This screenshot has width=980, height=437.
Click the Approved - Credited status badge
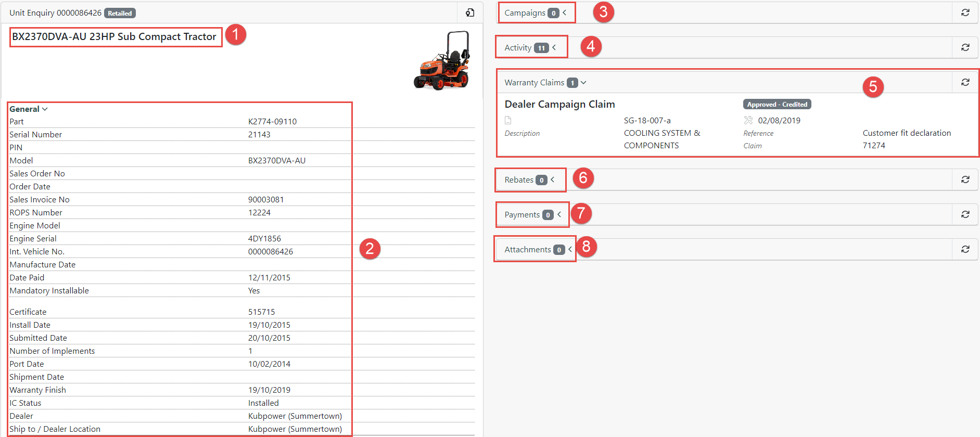click(777, 105)
